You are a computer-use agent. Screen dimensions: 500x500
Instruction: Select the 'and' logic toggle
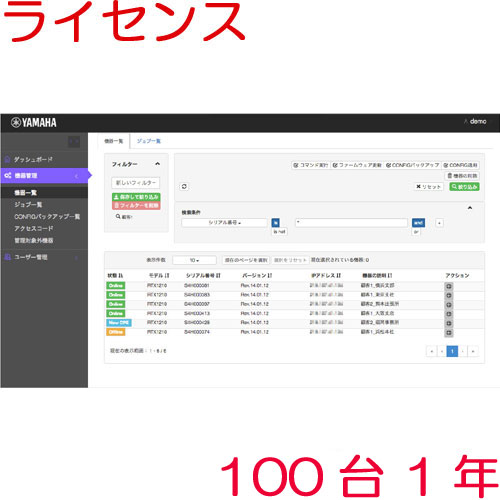click(x=418, y=222)
